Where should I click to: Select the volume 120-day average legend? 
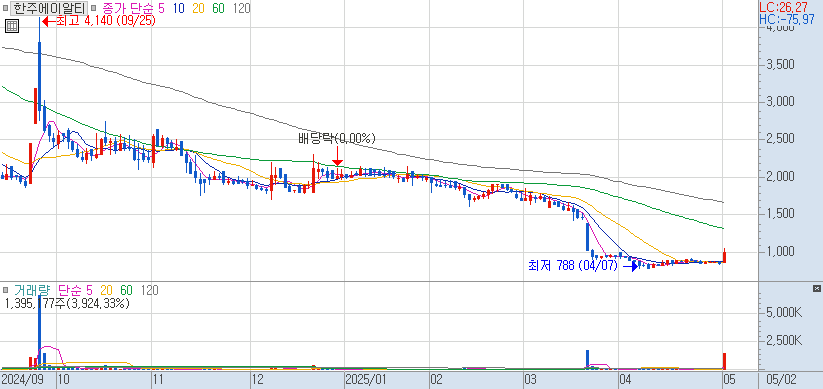(150, 290)
